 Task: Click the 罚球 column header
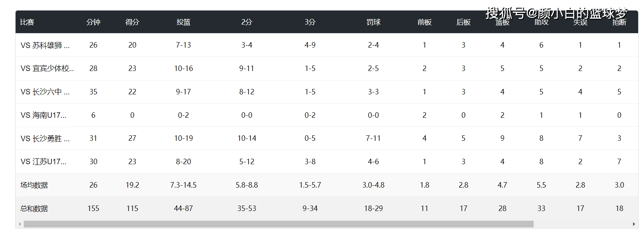(x=373, y=22)
